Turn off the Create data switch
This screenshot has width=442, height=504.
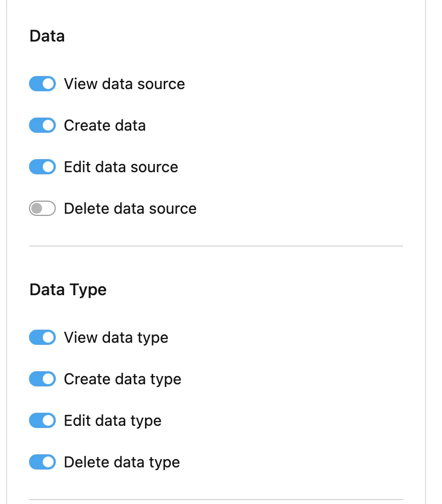pos(42,125)
